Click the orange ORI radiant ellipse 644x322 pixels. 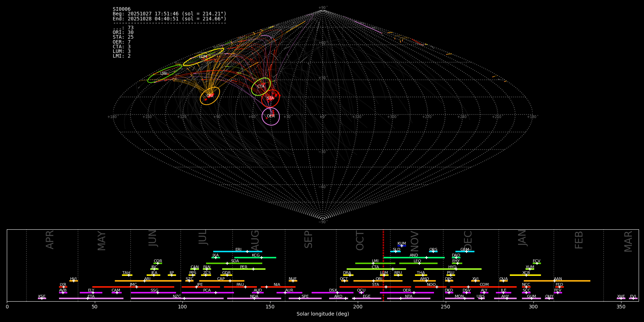(x=210, y=96)
